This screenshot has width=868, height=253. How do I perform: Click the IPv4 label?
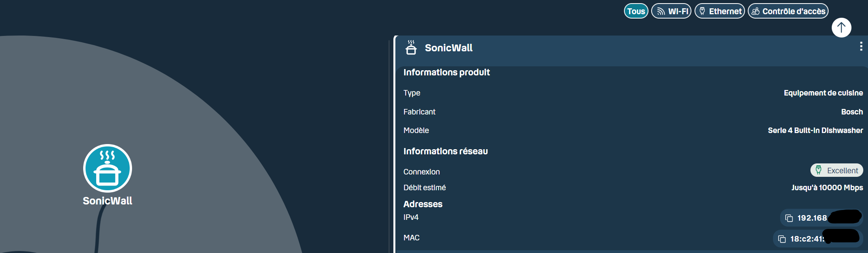(411, 217)
